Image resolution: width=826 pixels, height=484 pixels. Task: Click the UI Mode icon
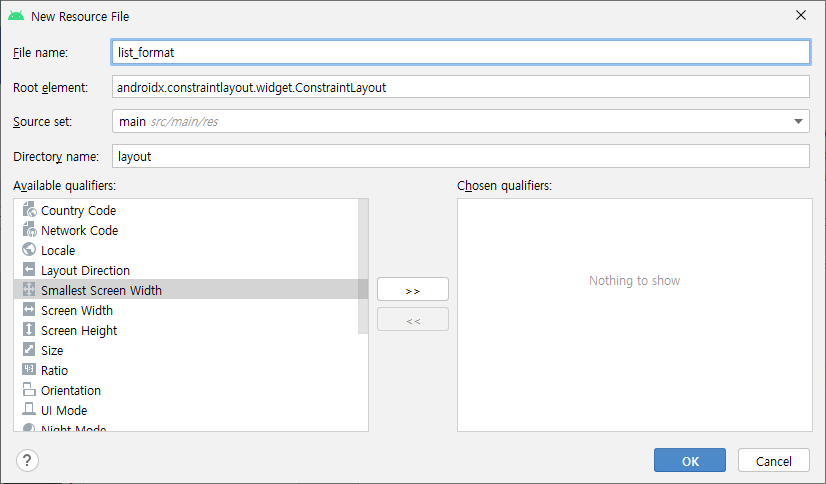[x=30, y=410]
